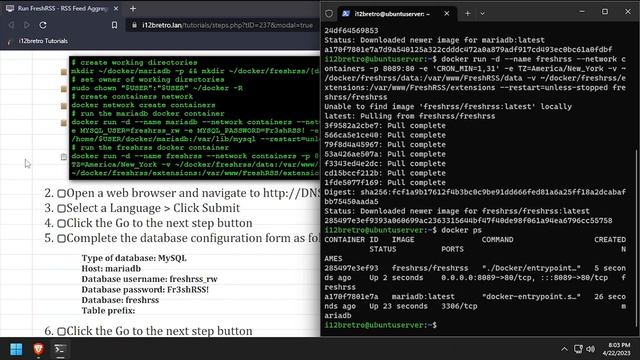Viewport: 640px width, 360px height.
Task: Maximize the terminal window
Action: pos(605,12)
